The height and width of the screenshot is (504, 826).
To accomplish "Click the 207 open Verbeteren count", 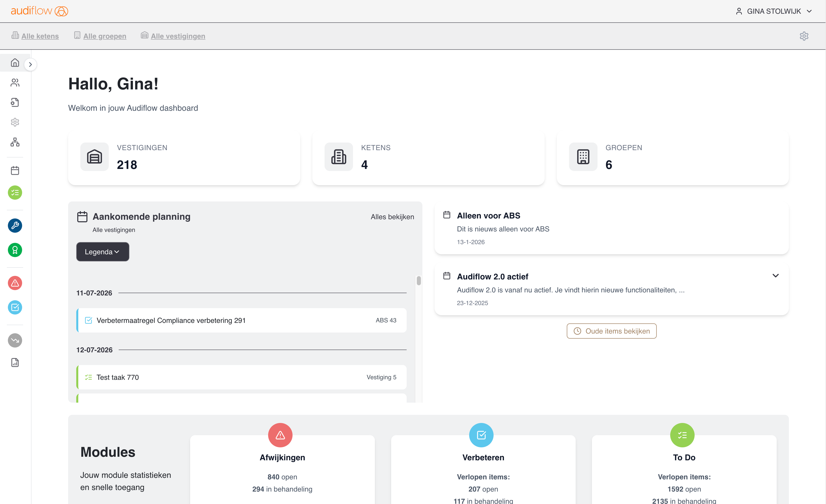I will tap(483, 489).
